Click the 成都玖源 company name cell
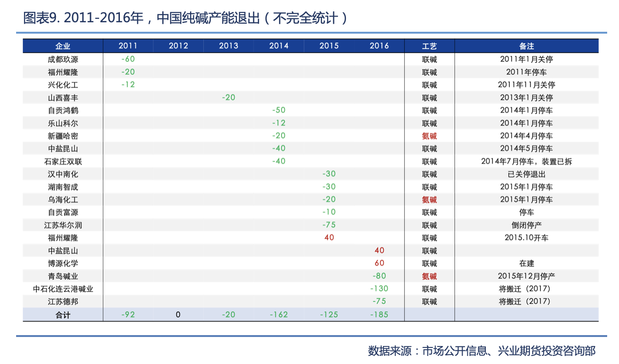This screenshot has height=364, width=619. pyautogui.click(x=63, y=59)
